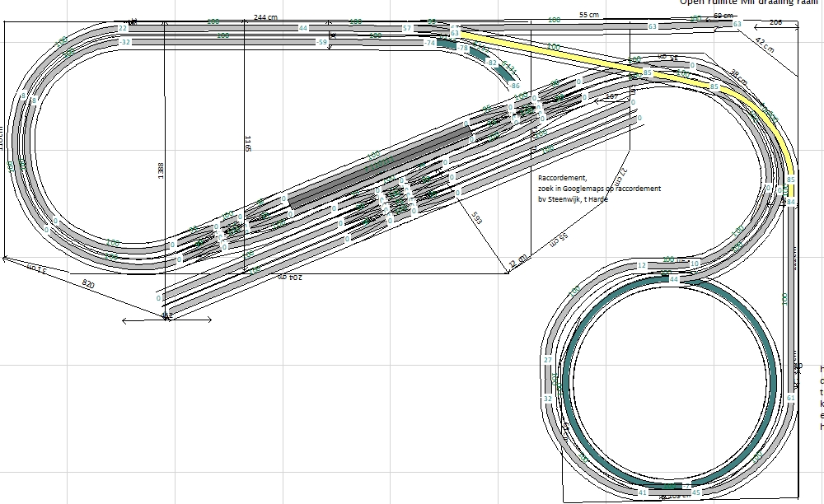824x504 pixels.
Task: Select the double-headed arrow below the yard
Action: tap(167, 320)
